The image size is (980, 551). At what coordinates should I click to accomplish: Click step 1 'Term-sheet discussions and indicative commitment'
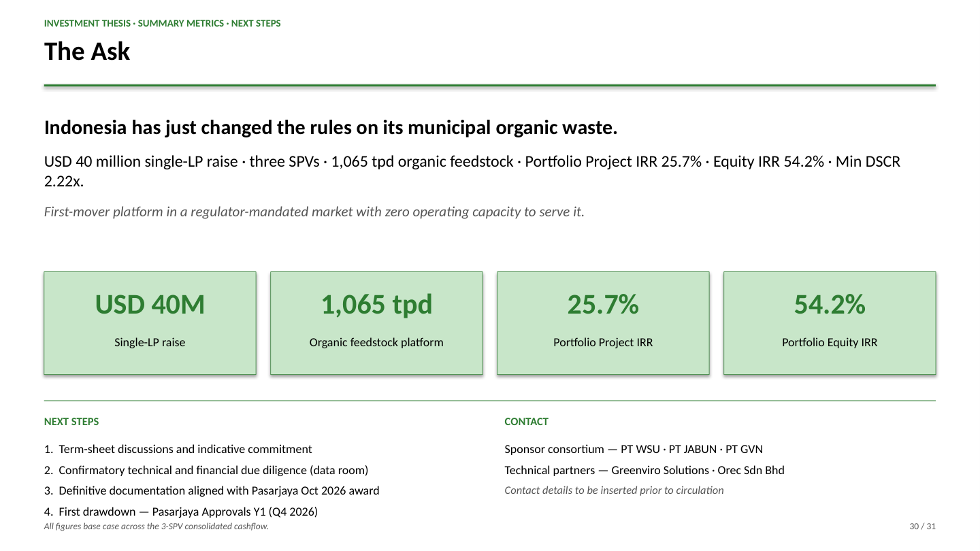pos(178,449)
